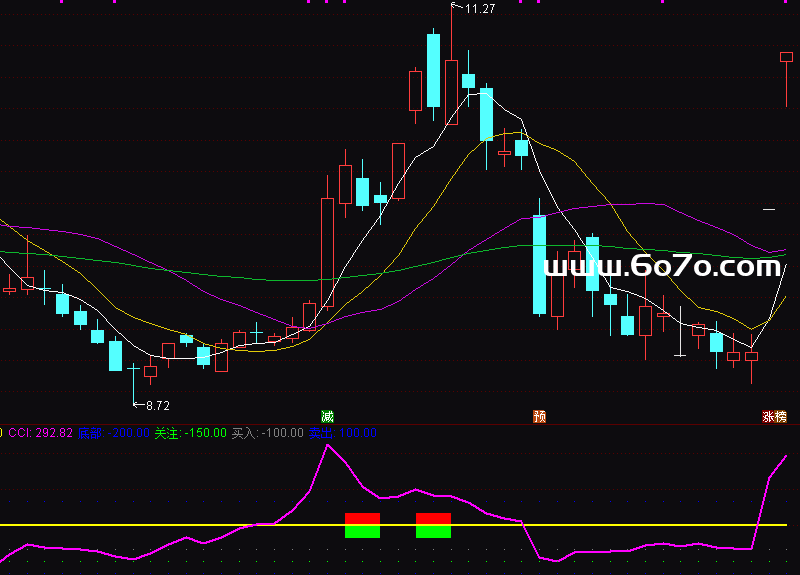Select tall cyan candle left of 11.27 peak
Screen dimensions: 800x575
click(x=433, y=70)
